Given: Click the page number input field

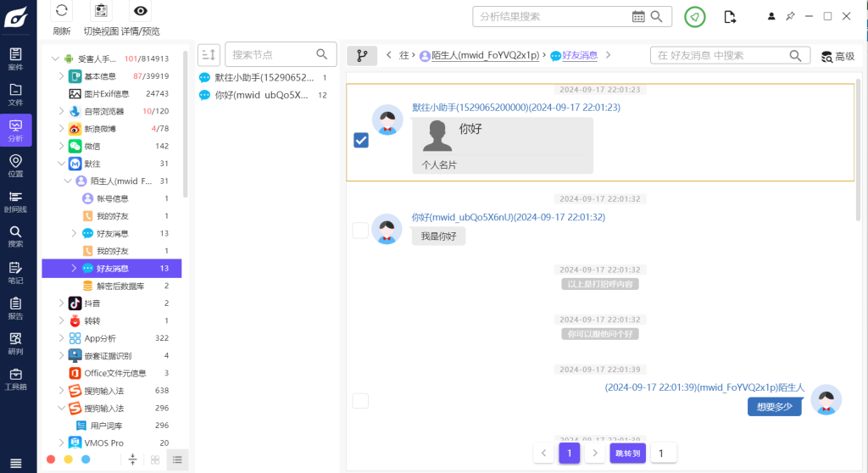Looking at the screenshot, I should click(x=663, y=453).
